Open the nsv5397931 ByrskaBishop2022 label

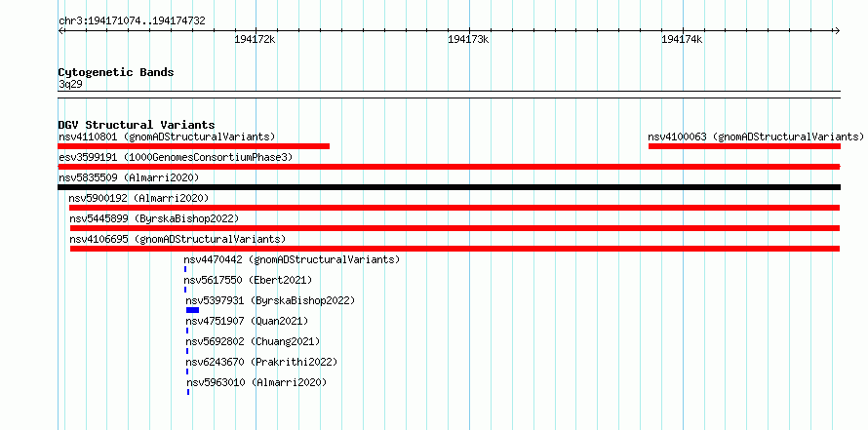[x=270, y=300]
